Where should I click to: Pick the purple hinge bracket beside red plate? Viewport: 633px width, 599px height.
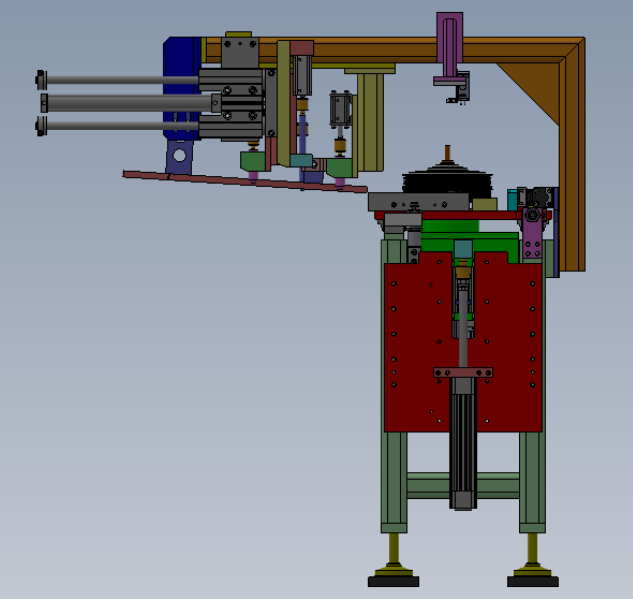pos(532,233)
